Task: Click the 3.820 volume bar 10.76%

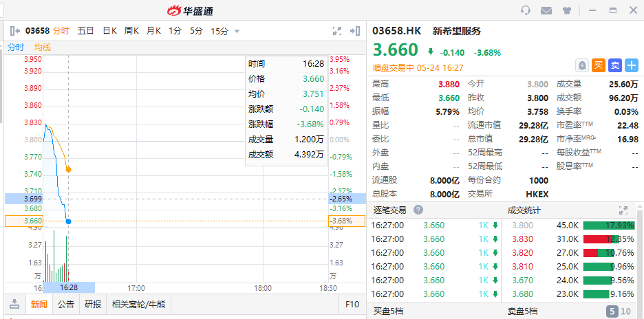Action: pos(609,253)
